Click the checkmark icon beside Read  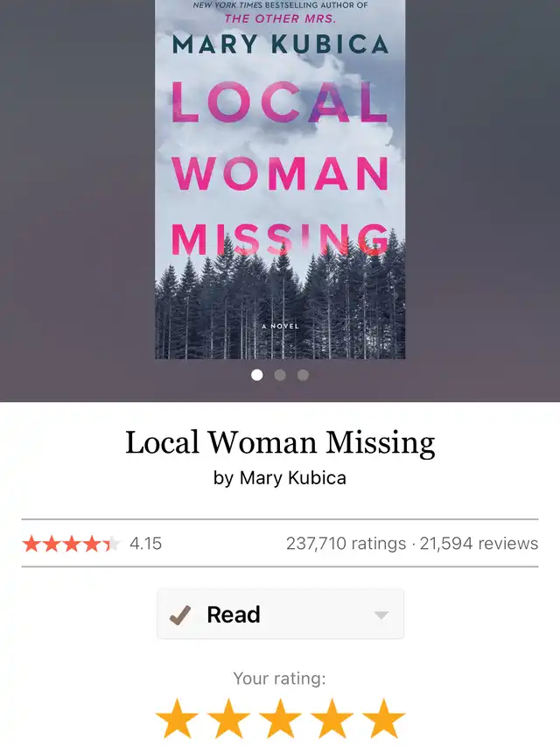pyautogui.click(x=180, y=615)
